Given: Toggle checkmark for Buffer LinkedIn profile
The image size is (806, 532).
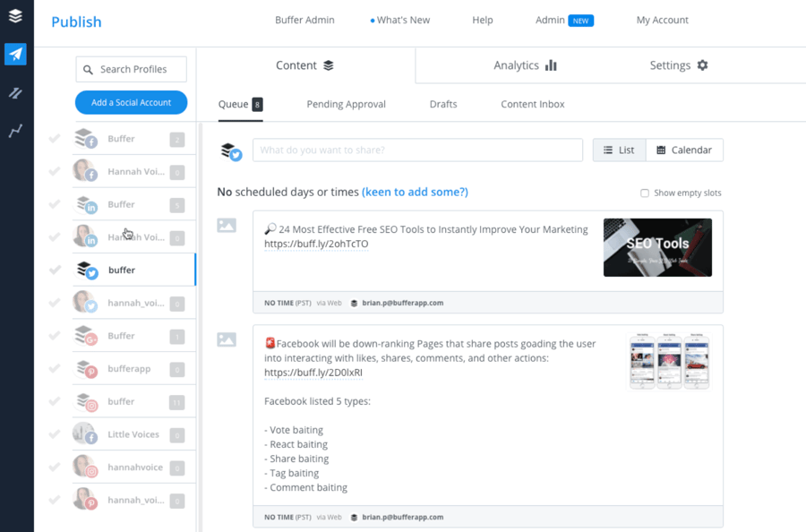Looking at the screenshot, I should [x=55, y=204].
